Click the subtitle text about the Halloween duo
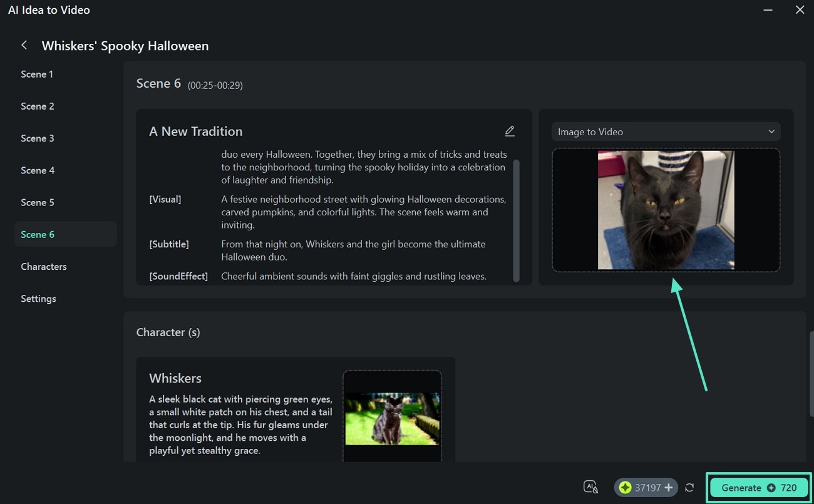The height and width of the screenshot is (504, 814). click(x=353, y=250)
